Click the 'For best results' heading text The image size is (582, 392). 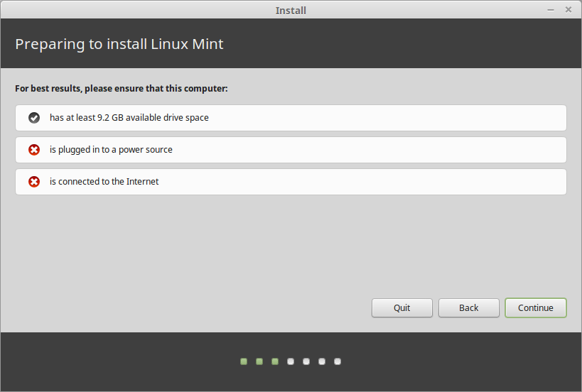[x=122, y=89]
